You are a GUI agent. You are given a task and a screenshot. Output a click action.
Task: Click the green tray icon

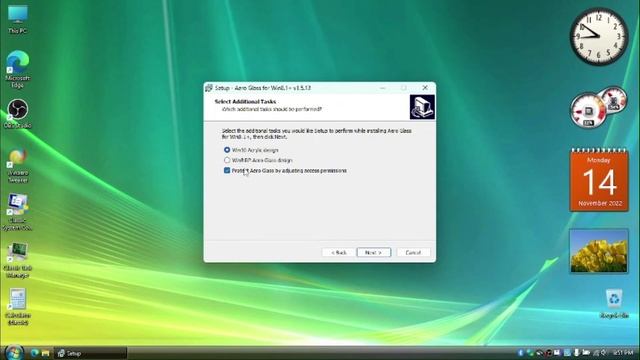pos(530,353)
